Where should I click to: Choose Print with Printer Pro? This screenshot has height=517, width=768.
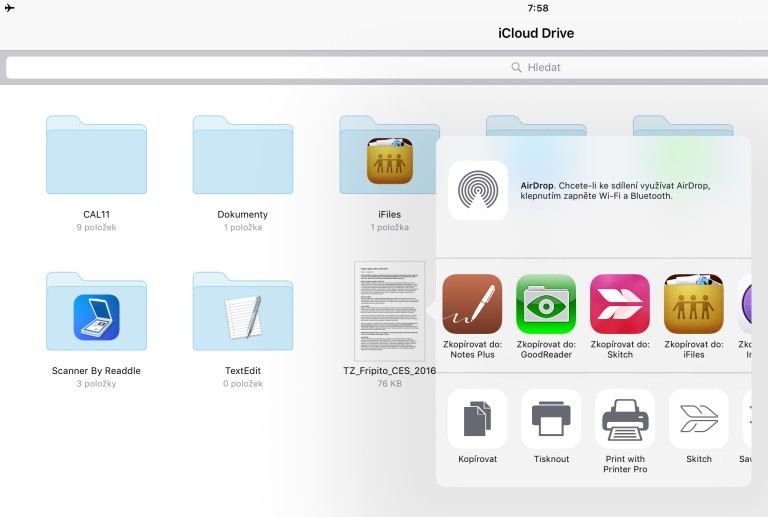(625, 419)
